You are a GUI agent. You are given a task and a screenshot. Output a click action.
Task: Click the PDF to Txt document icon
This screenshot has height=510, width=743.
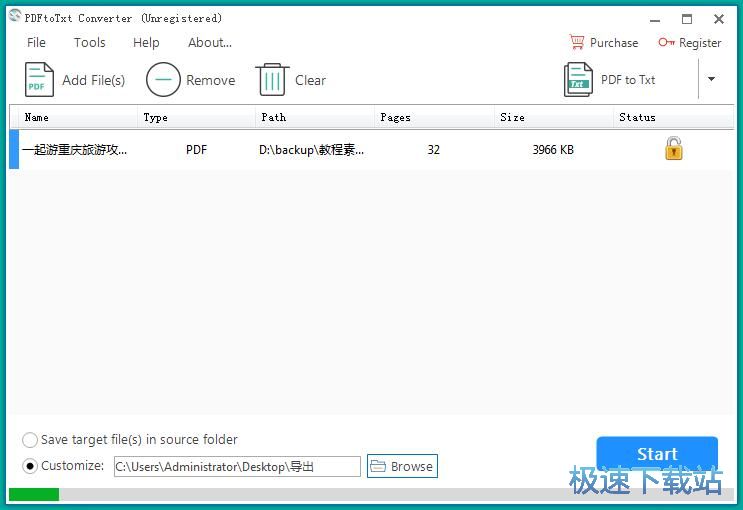click(x=578, y=80)
